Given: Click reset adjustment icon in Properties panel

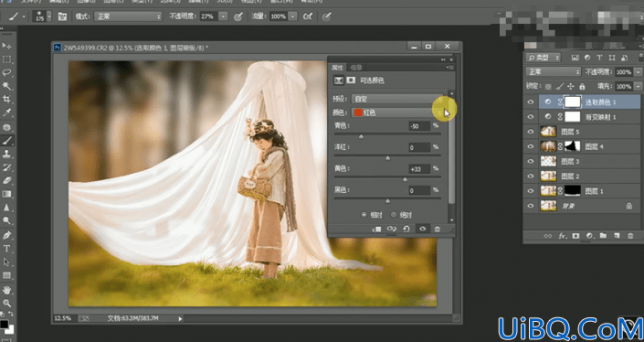Looking at the screenshot, I should point(406,229).
